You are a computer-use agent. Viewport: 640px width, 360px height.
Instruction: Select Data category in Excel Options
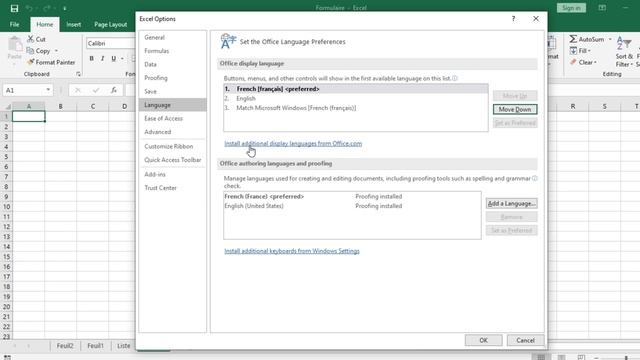pyautogui.click(x=172, y=64)
